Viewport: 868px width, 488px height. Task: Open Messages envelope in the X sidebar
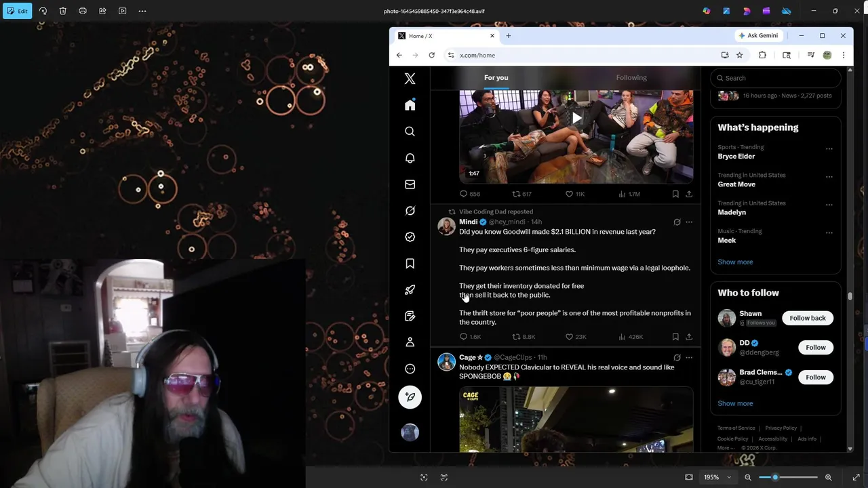(410, 184)
